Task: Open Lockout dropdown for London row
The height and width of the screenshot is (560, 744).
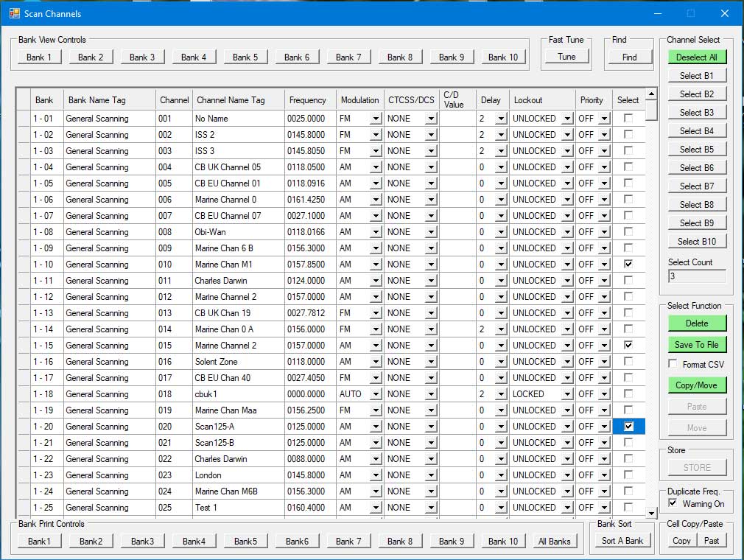Action: pos(567,475)
